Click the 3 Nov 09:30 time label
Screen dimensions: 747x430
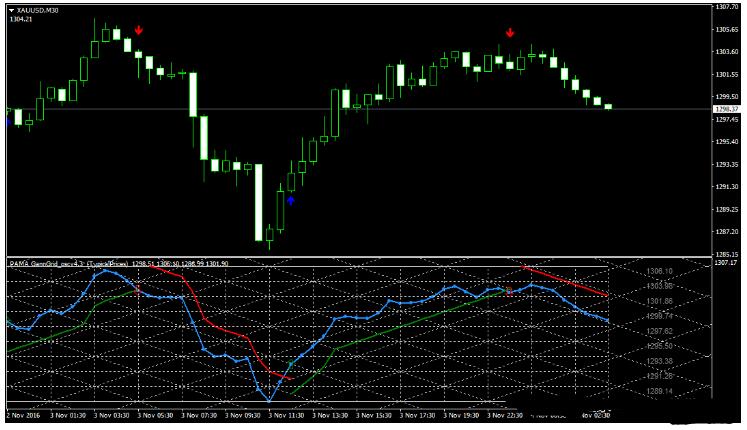click(x=242, y=415)
